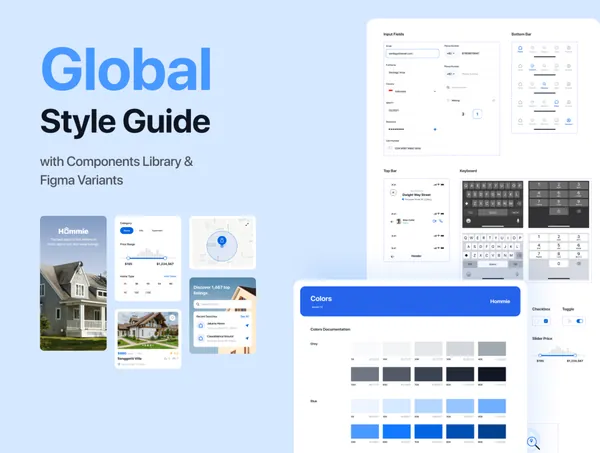Click the blue location pin on the map
The width and height of the screenshot is (600, 453).
pos(222,241)
